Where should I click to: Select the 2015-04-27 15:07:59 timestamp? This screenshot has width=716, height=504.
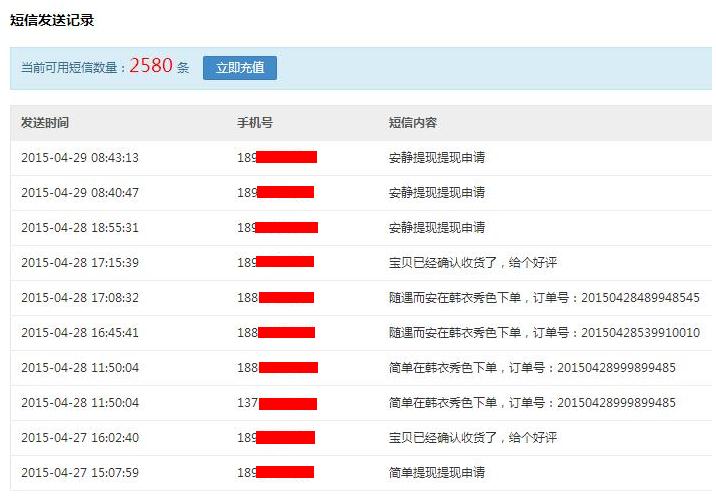80,473
